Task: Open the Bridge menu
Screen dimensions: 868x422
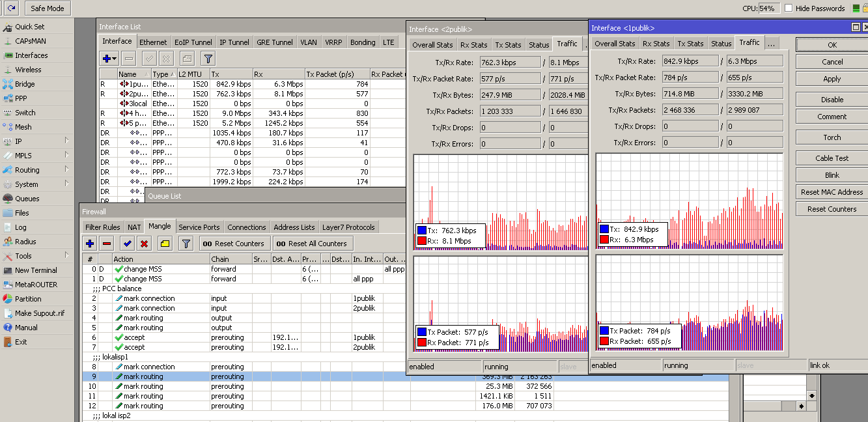Action: point(25,84)
